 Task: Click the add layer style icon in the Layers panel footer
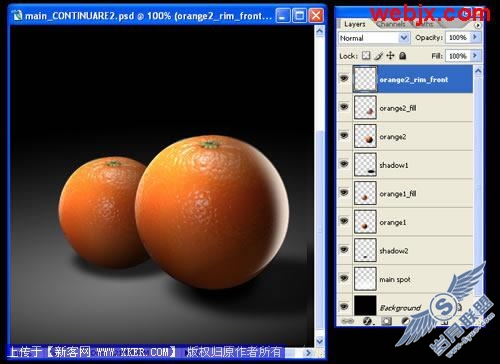tap(368, 321)
